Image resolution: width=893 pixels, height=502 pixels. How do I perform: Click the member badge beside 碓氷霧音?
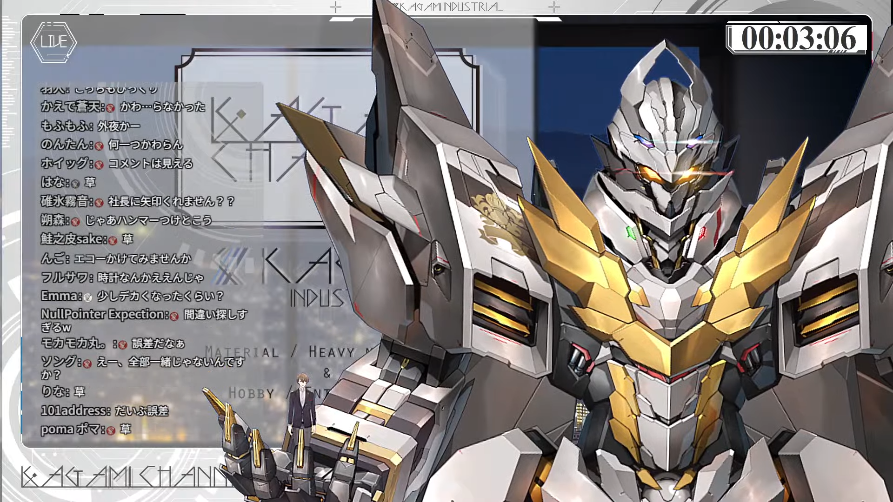click(99, 202)
